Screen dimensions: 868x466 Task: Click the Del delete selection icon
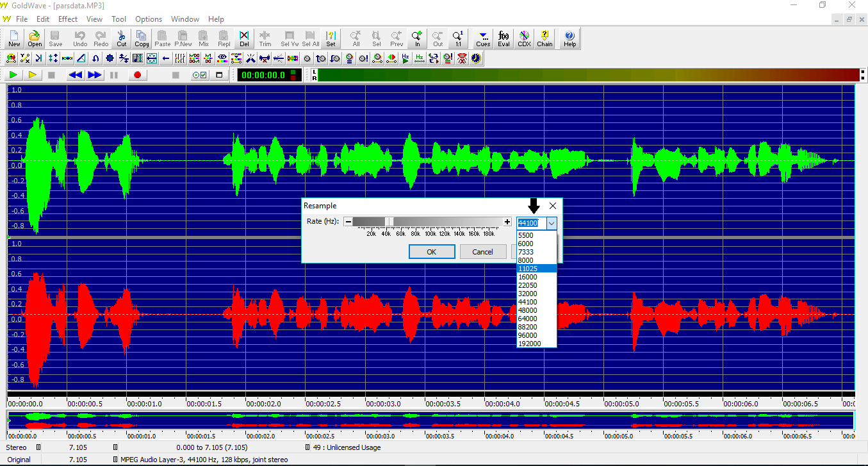click(x=244, y=38)
